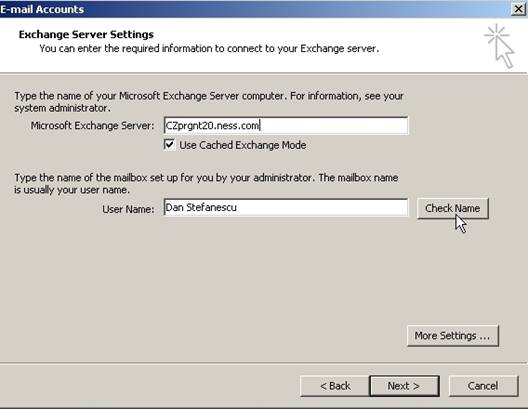
Task: Click the instruction text about mailbox name
Action: click(206, 183)
